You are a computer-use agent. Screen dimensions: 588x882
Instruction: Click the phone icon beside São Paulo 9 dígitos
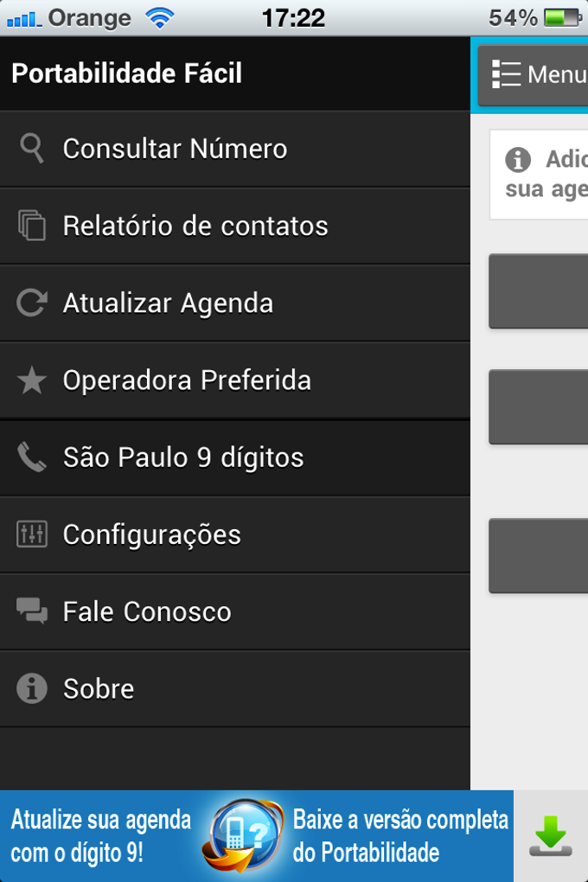point(32,457)
